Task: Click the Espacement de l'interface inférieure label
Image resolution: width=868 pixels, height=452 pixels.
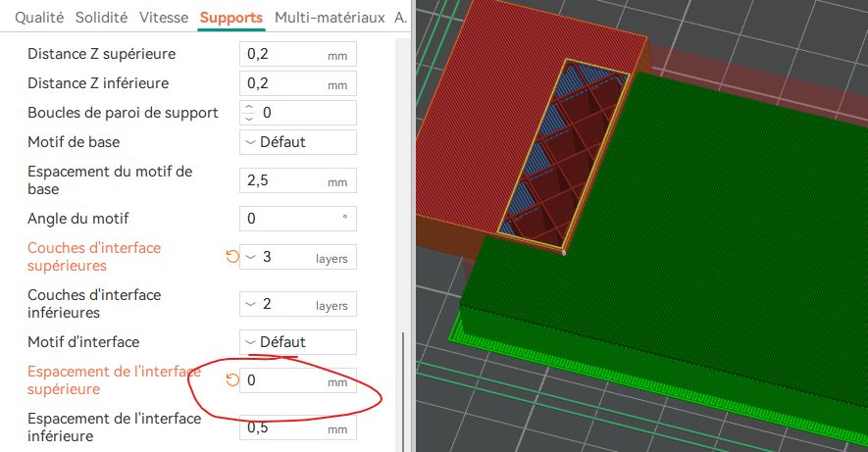Action: [x=115, y=427]
